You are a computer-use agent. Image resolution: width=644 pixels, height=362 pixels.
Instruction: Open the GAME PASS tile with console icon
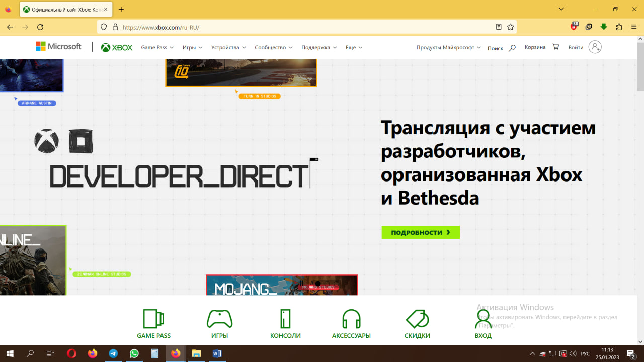(x=153, y=323)
